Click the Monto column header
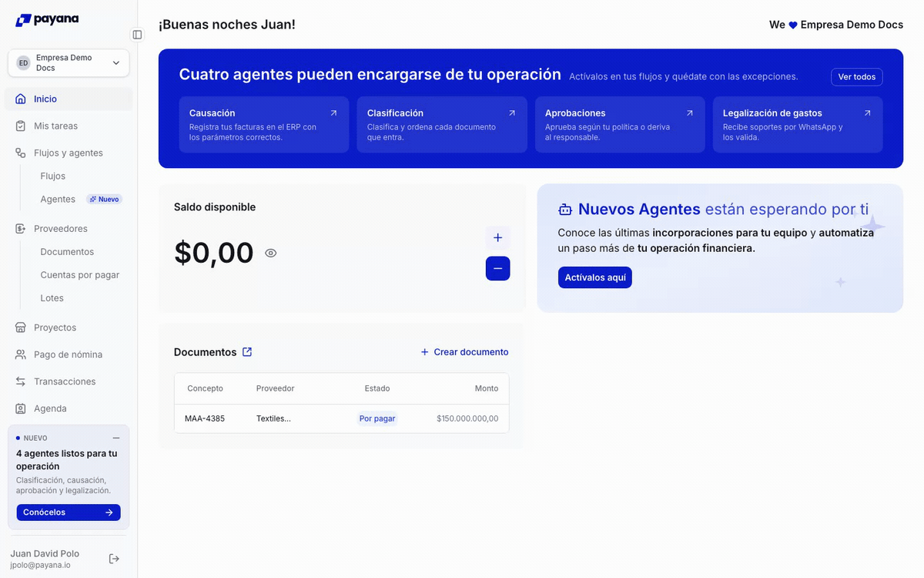 pyautogui.click(x=487, y=388)
